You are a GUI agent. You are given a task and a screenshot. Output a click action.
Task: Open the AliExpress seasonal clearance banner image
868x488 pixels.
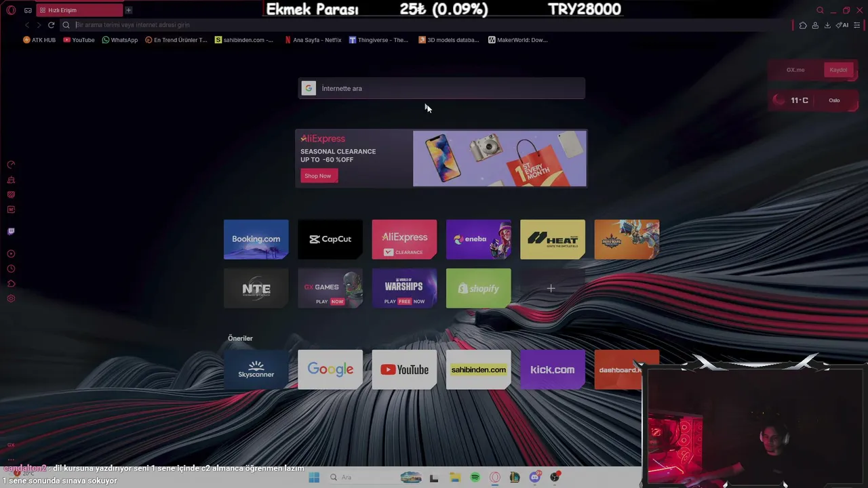click(x=500, y=159)
